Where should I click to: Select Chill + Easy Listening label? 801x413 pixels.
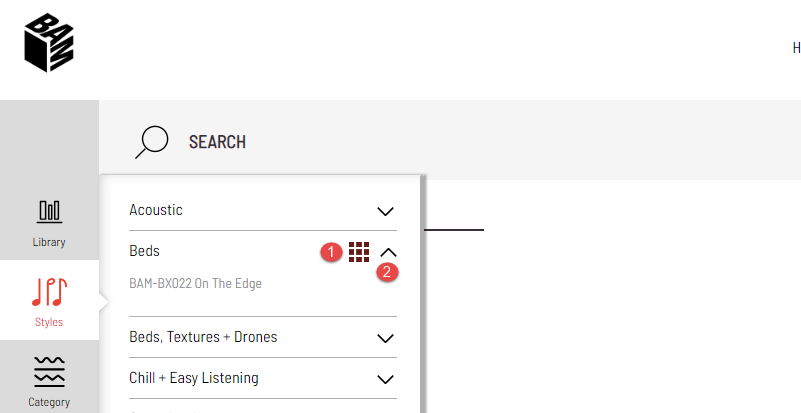194,378
